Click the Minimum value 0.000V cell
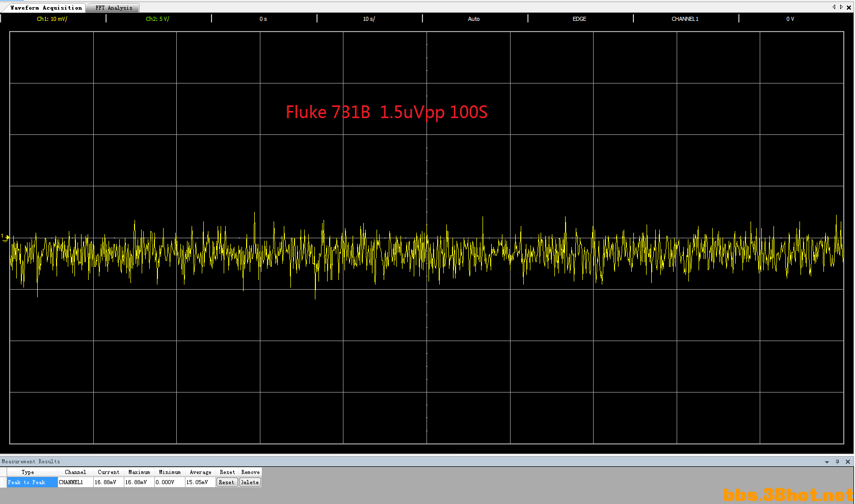 pos(170,482)
